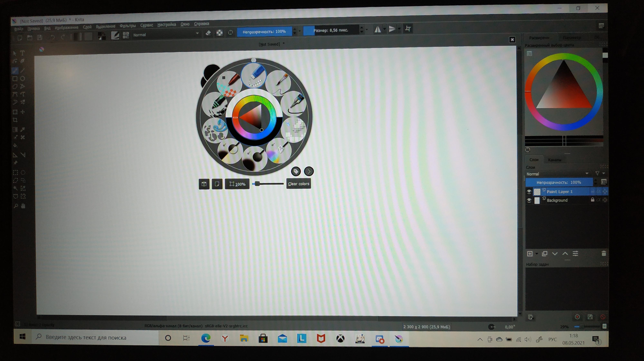Open the Фильтры menu
Viewport: 644px width, 361px height.
point(128,25)
